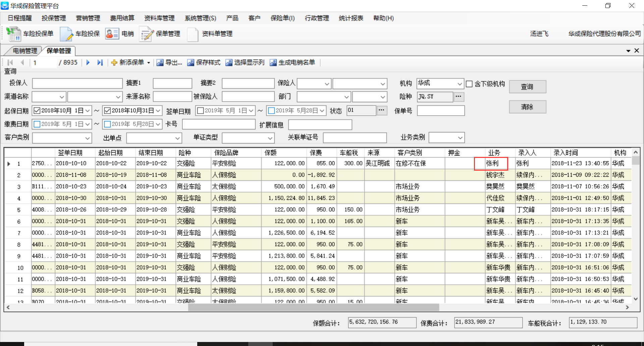Go to the next page arrow
This screenshot has height=346, width=644.
click(88, 62)
